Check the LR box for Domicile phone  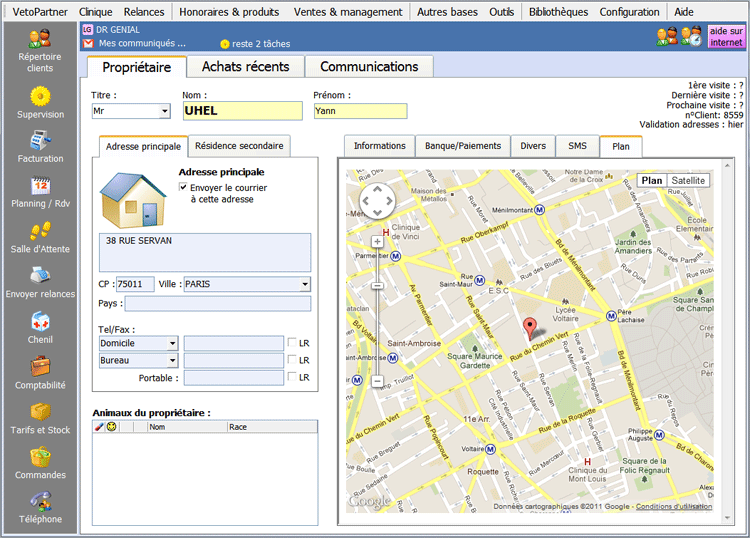[x=291, y=343]
